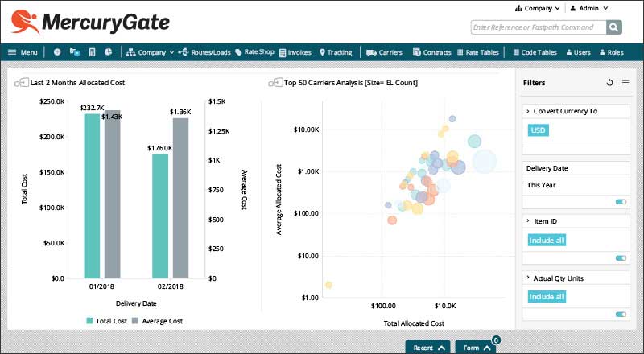Click the Last 2 Months Allocated Cost title
The image size is (644, 354).
(77, 83)
